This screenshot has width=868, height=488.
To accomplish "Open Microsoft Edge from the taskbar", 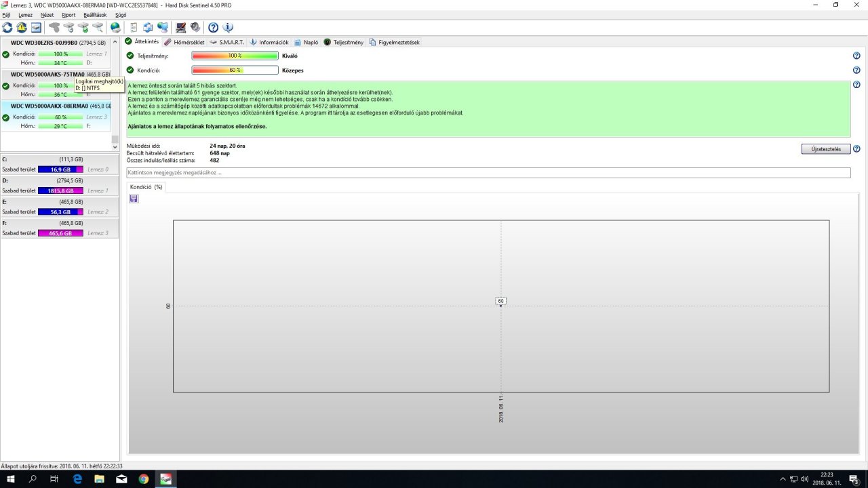I will pos(77,479).
